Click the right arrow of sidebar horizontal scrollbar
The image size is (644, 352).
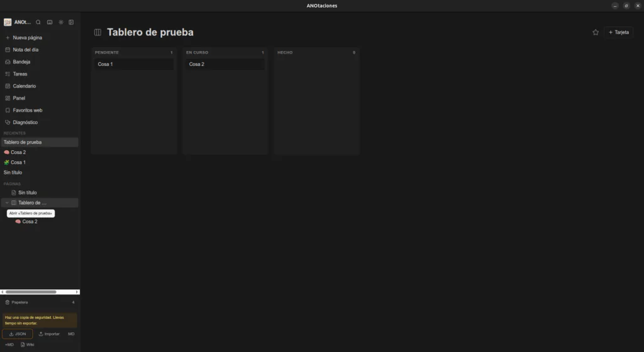[77, 292]
